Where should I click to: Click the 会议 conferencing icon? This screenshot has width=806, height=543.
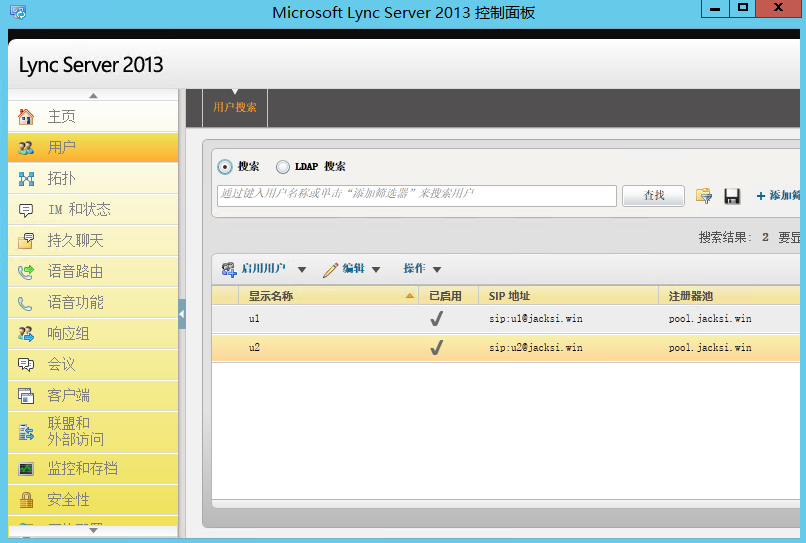(x=26, y=365)
